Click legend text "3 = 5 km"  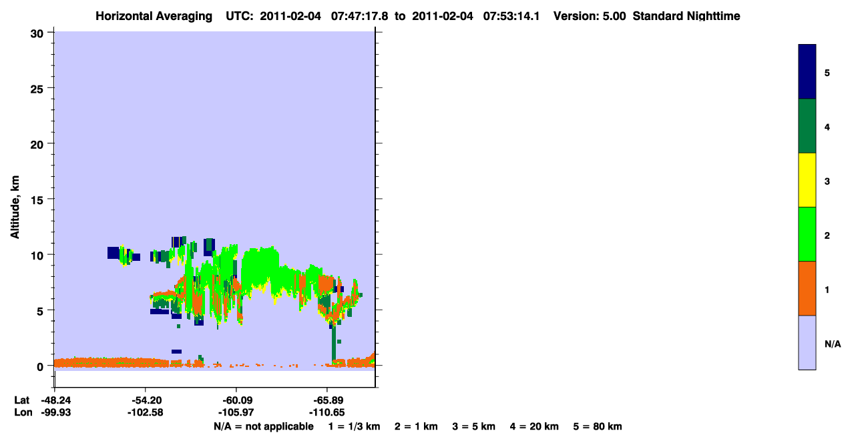point(474,426)
